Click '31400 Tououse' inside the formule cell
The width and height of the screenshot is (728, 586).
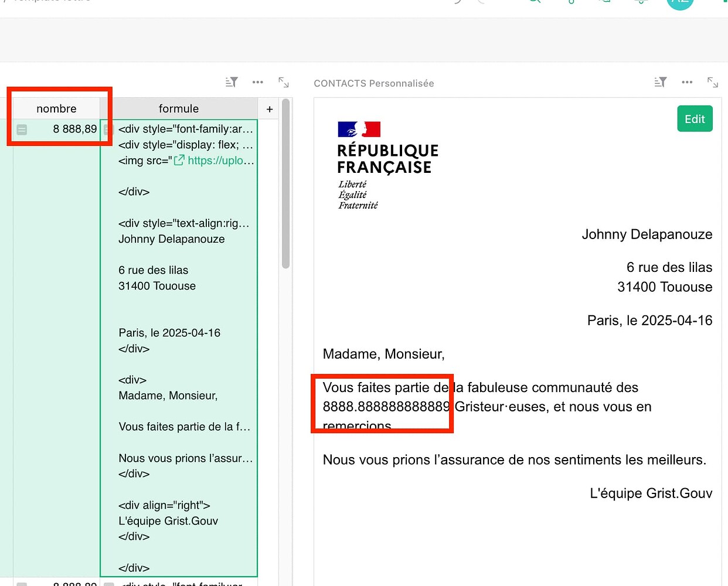tap(157, 286)
